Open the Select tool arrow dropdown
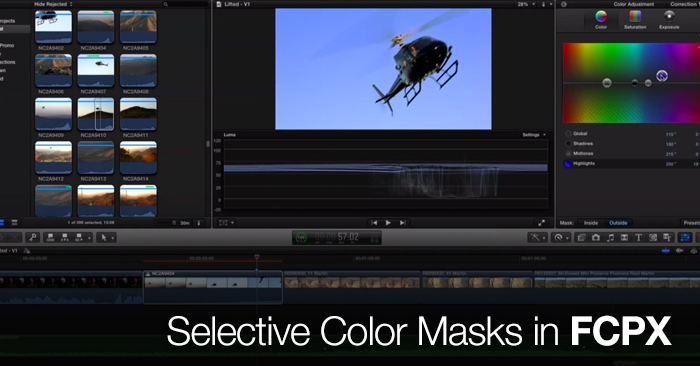This screenshot has width=700, height=366. pos(106,237)
